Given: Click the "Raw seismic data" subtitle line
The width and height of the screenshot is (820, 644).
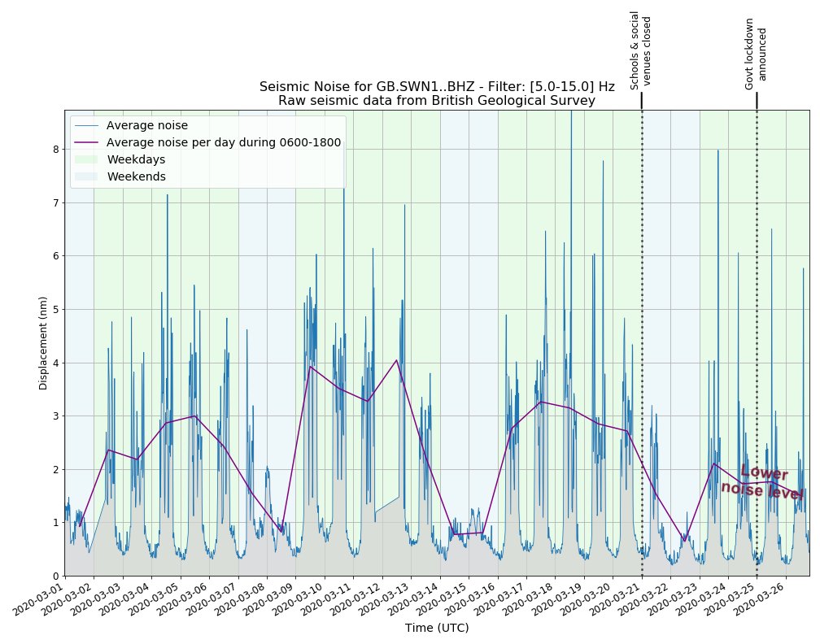Looking at the screenshot, I should [x=437, y=101].
